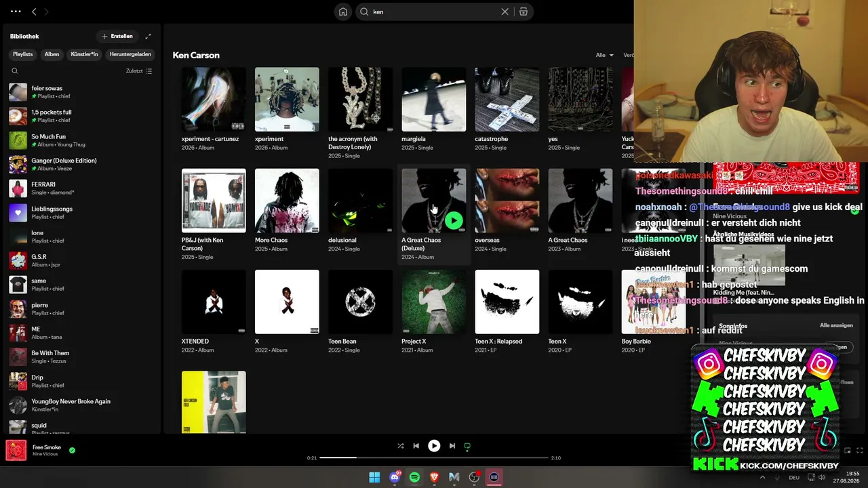The width and height of the screenshot is (868, 488).
Task: Filter the library by Heruntergeladen
Action: click(130, 54)
